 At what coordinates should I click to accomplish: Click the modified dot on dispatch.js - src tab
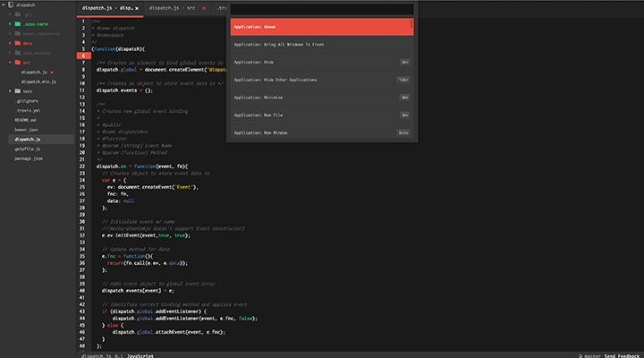[x=204, y=8]
